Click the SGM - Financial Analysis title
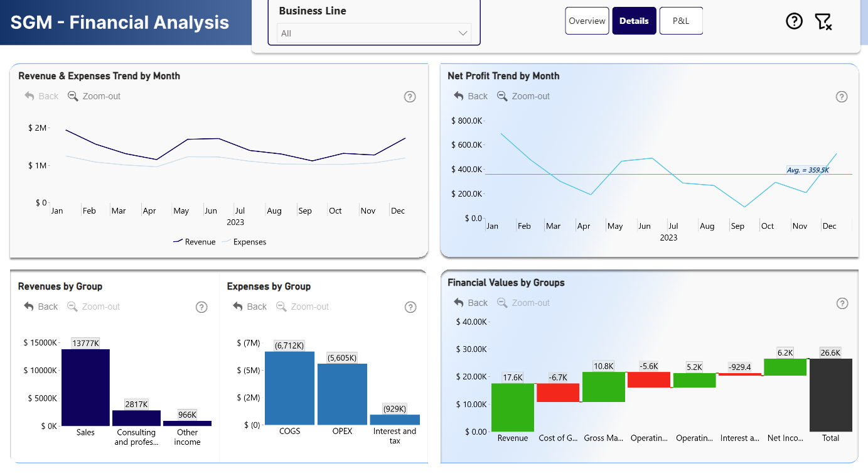The height and width of the screenshot is (473, 868). [120, 23]
